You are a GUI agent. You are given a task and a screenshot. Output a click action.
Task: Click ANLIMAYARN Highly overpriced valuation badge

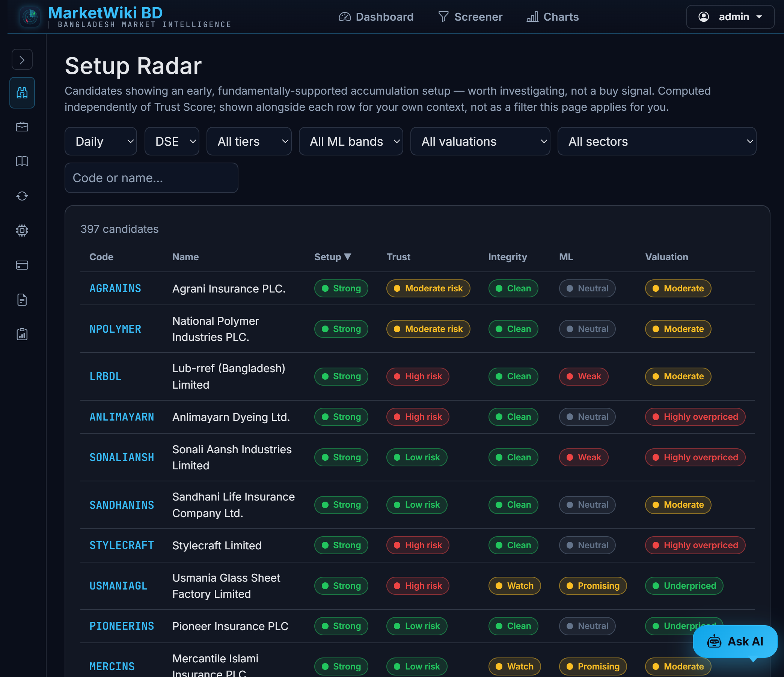pos(695,417)
